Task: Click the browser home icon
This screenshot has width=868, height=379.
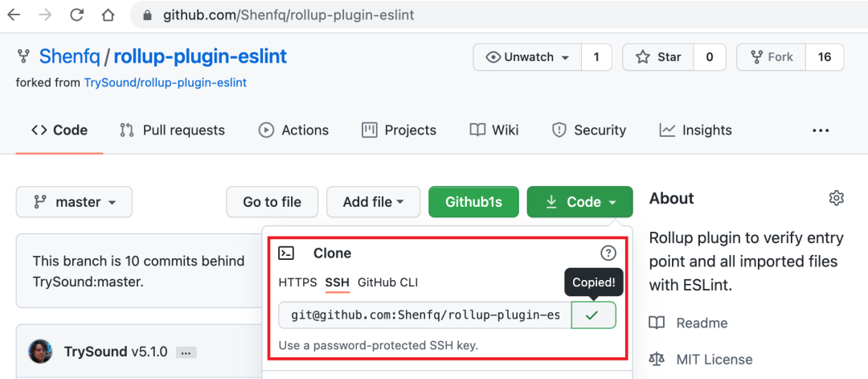Action: 108,14
